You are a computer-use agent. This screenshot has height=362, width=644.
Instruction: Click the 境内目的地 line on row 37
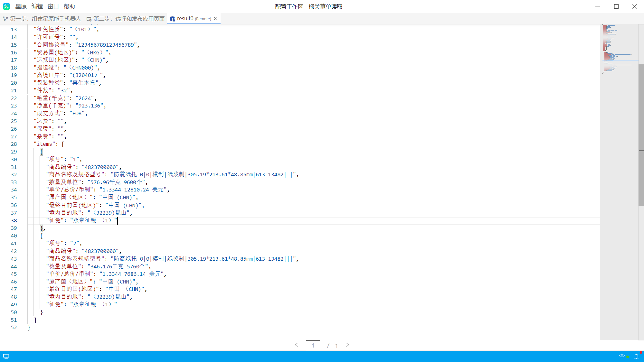(x=89, y=213)
